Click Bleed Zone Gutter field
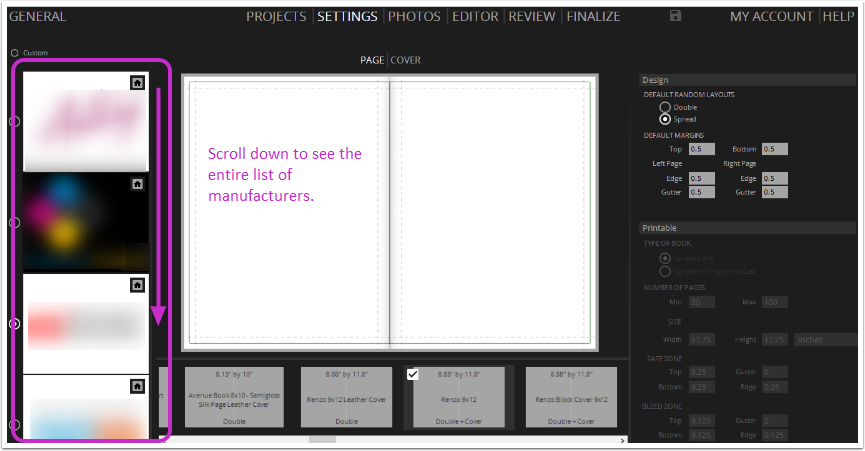Viewport: 865px width, 451px height. 775,421
